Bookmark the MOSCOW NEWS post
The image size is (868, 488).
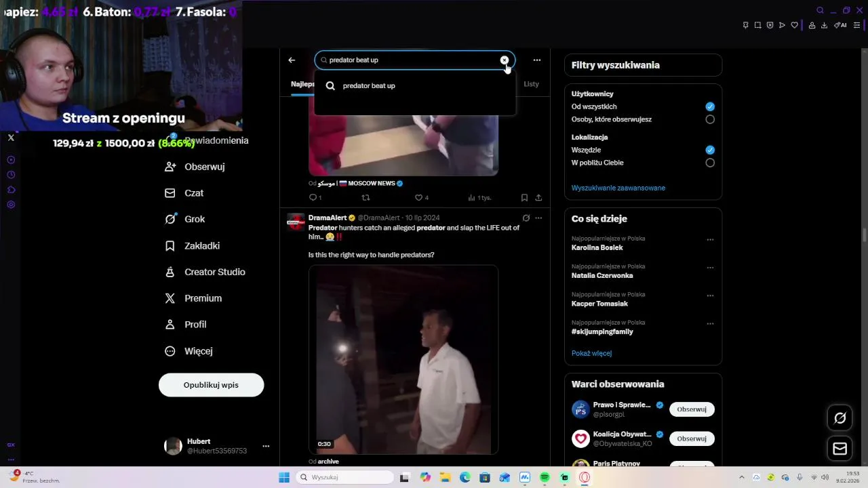[524, 198]
